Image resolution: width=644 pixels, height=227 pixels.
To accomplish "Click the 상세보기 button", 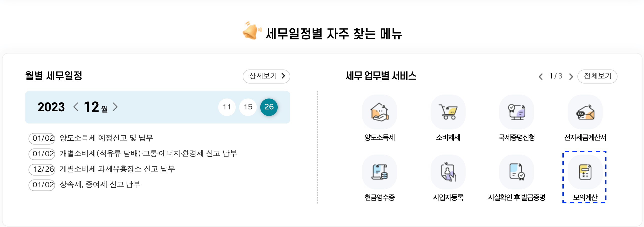I will coord(266,76).
